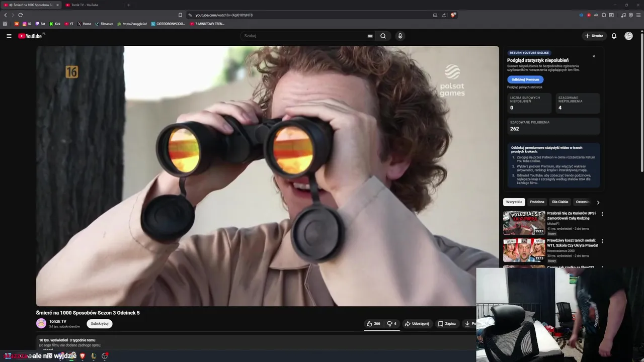The image size is (644, 362).
Task: Select the Podobne filter chip
Action: [x=537, y=202]
